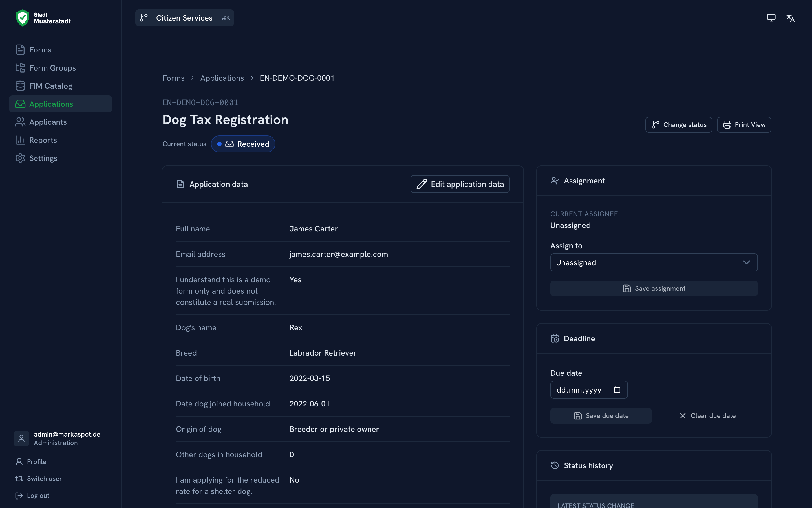Click the Applications breadcrumb link

pos(222,78)
